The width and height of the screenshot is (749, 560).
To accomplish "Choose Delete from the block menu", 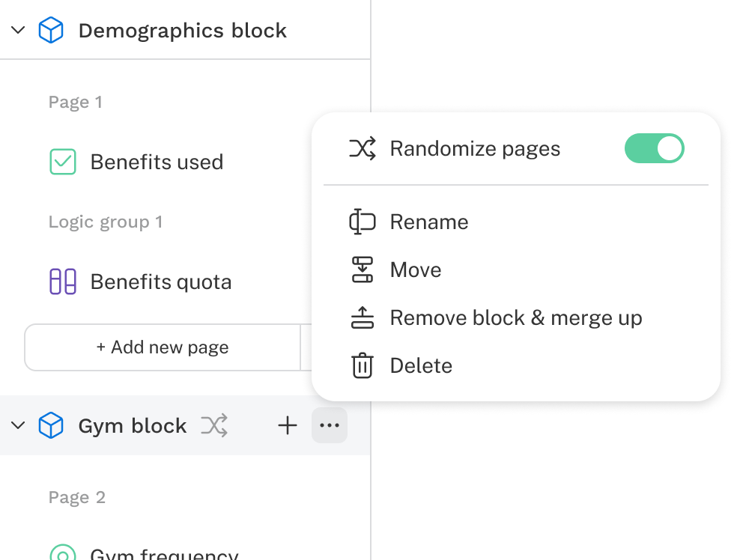I will [421, 366].
